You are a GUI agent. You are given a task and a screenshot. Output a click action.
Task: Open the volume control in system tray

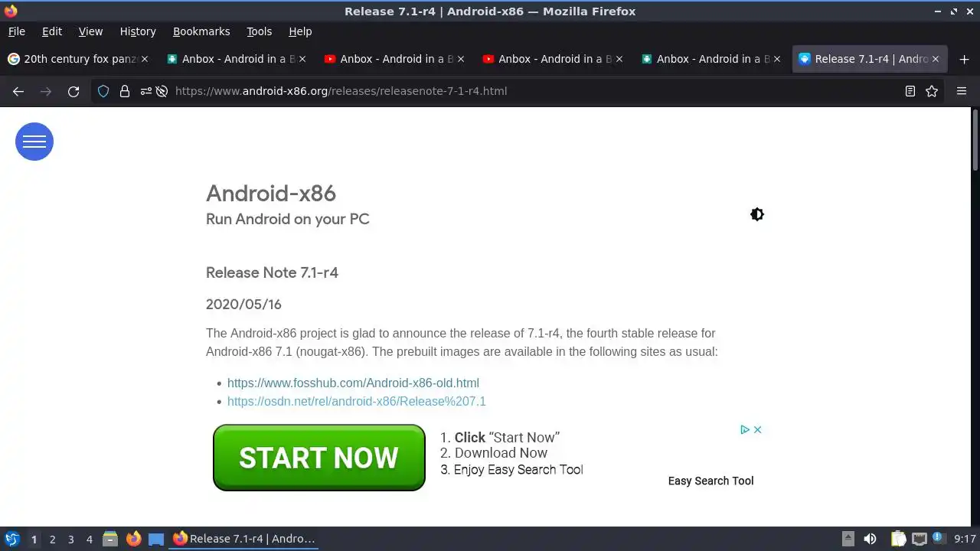click(870, 539)
